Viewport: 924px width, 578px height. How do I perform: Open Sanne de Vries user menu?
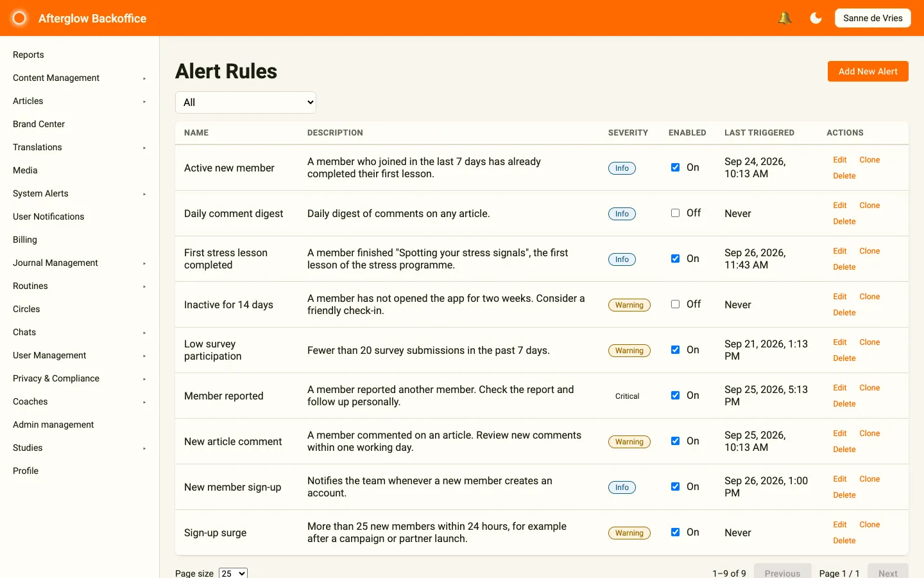point(873,18)
